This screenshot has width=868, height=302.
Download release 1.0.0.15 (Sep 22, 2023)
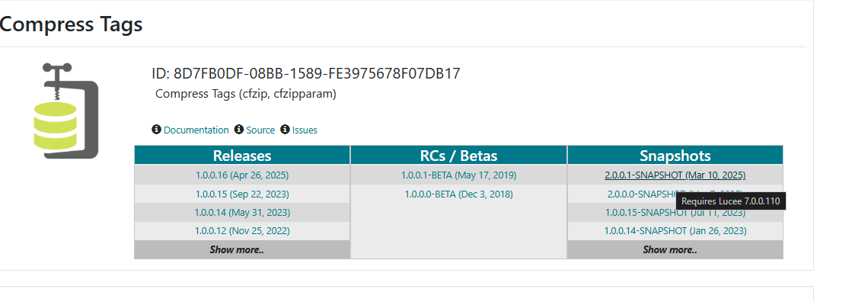point(242,194)
